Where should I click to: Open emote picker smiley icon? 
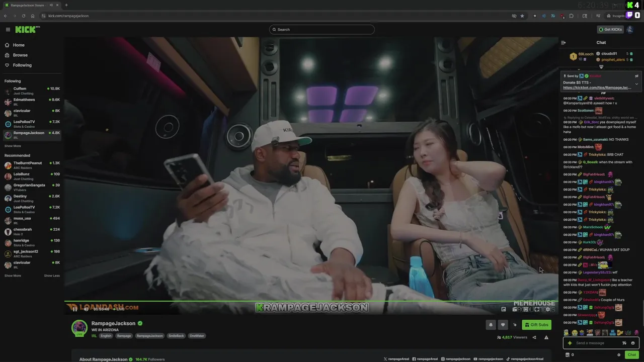pyautogui.click(x=633, y=343)
